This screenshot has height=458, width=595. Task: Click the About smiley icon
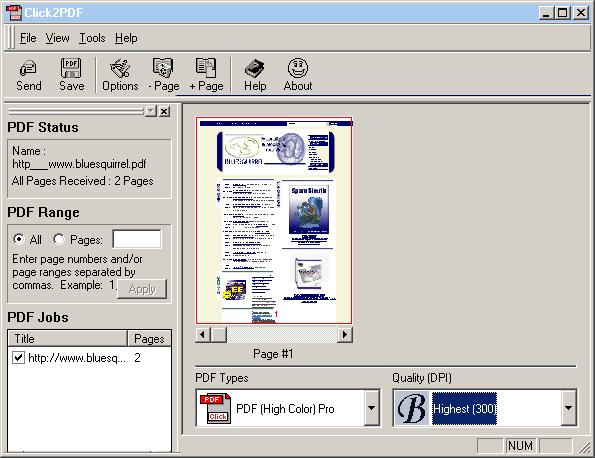pos(298,75)
